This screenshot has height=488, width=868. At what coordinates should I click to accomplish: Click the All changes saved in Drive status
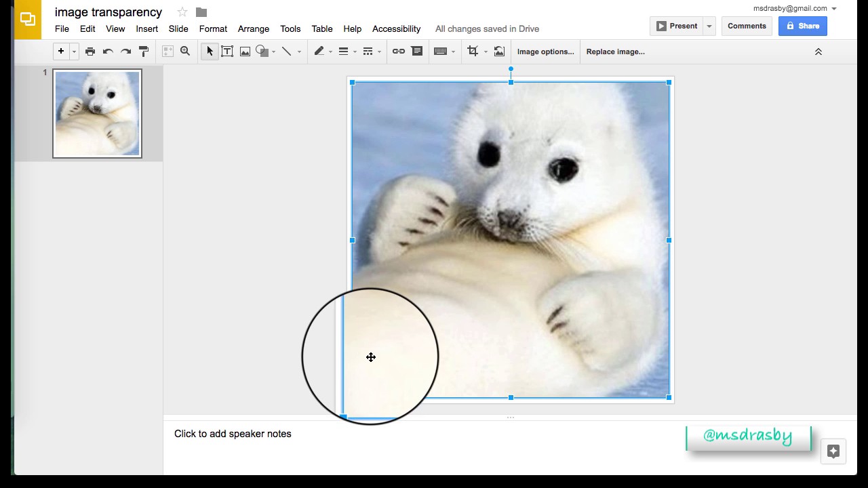[x=487, y=28]
